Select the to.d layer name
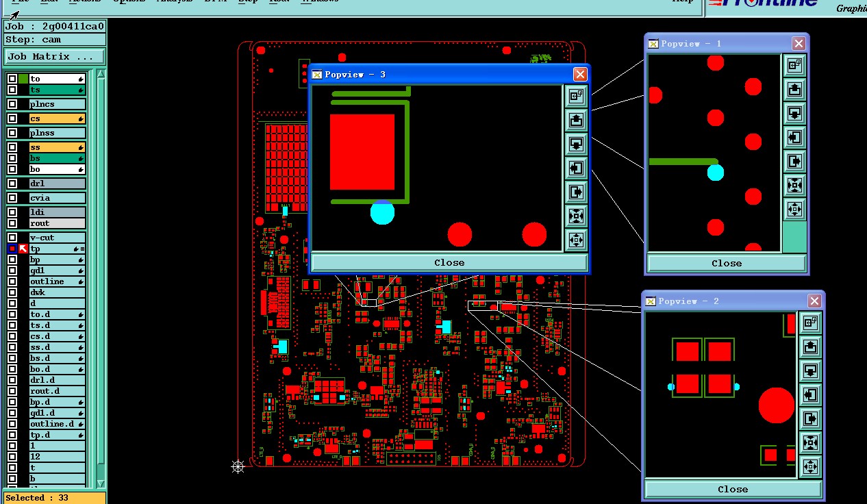 (x=58, y=314)
